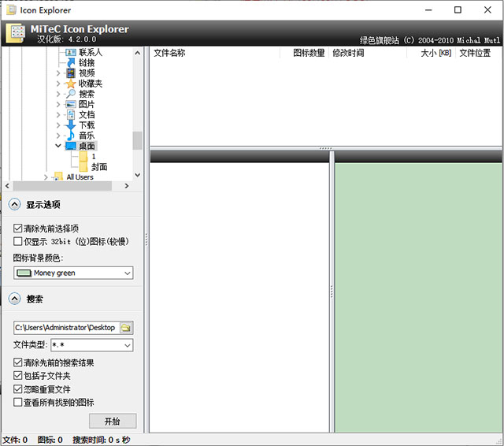
Task: Minimize the Icon Explorer window
Action: [x=428, y=10]
